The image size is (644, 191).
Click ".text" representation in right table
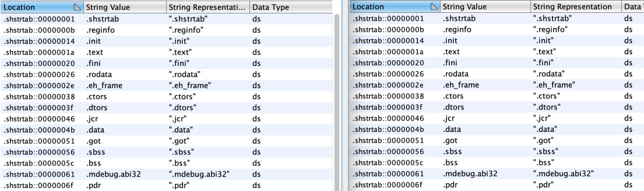pyautogui.click(x=544, y=52)
